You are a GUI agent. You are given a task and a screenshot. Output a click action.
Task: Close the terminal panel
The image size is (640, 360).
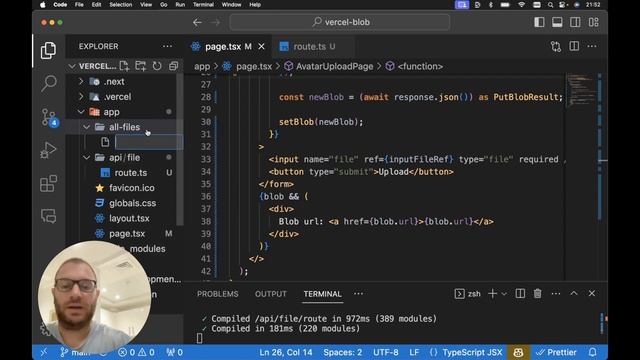[592, 293]
